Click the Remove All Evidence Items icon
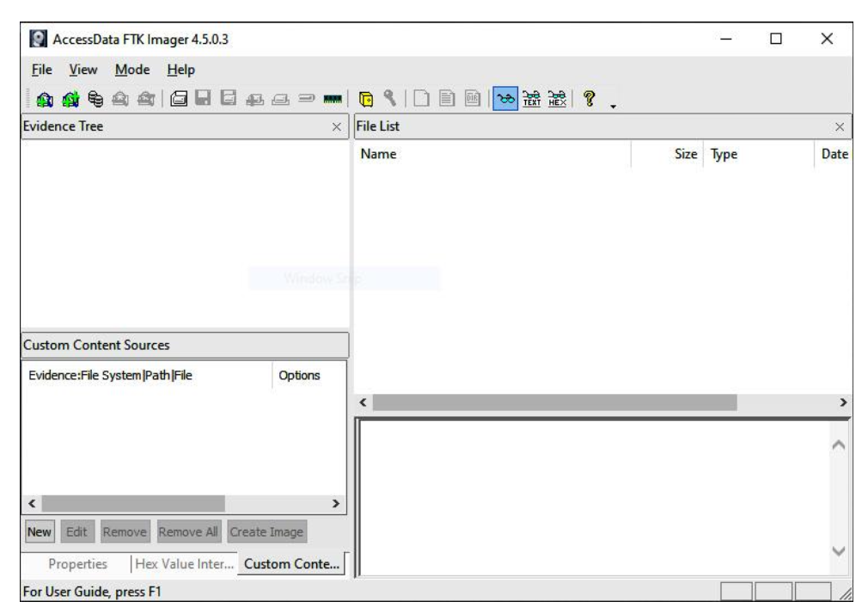This screenshot has height=614, width=868. [146, 99]
